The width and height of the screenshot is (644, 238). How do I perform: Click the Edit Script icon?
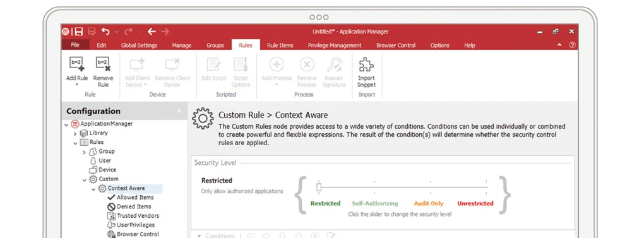pos(213,64)
